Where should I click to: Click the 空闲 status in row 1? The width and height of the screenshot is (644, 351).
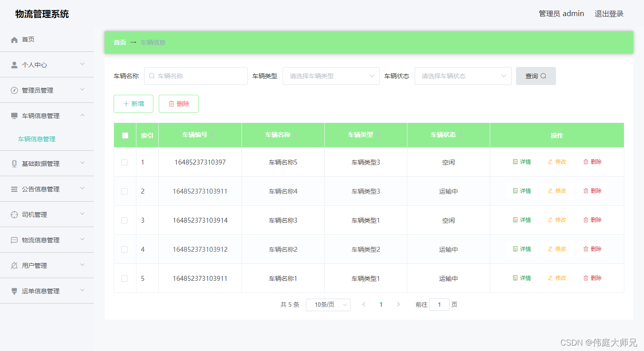click(x=449, y=162)
